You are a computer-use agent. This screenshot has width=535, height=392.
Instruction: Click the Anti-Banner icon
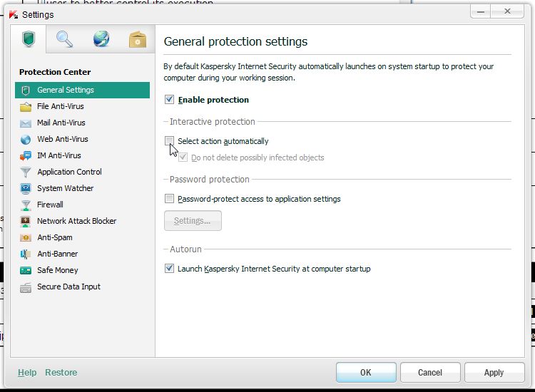tap(26, 254)
